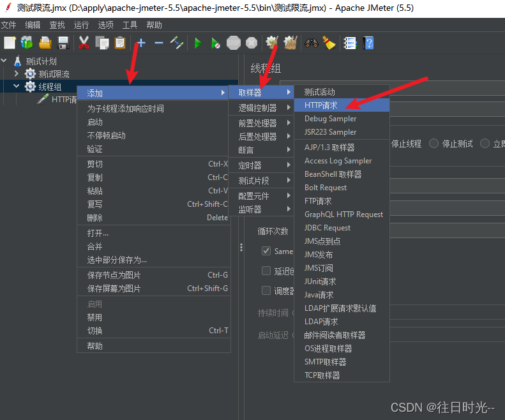Click 保存节点为图片 menu entry
505x420 pixels.
(154, 275)
